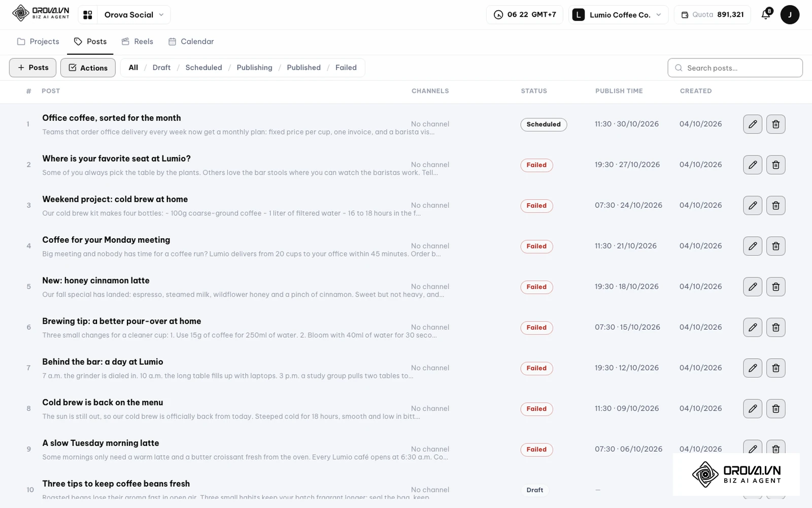The image size is (812, 508).
Task: Edit the 'Office coffee, sorted for the month' post
Action: tap(753, 124)
